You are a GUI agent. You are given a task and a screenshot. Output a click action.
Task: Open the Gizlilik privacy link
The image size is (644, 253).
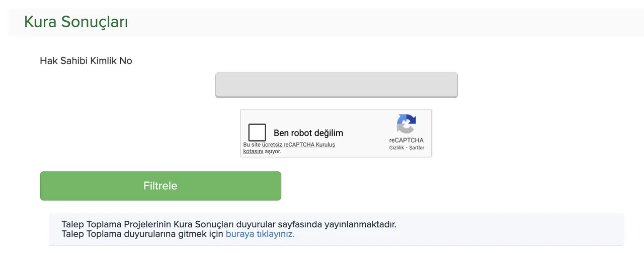pyautogui.click(x=396, y=148)
